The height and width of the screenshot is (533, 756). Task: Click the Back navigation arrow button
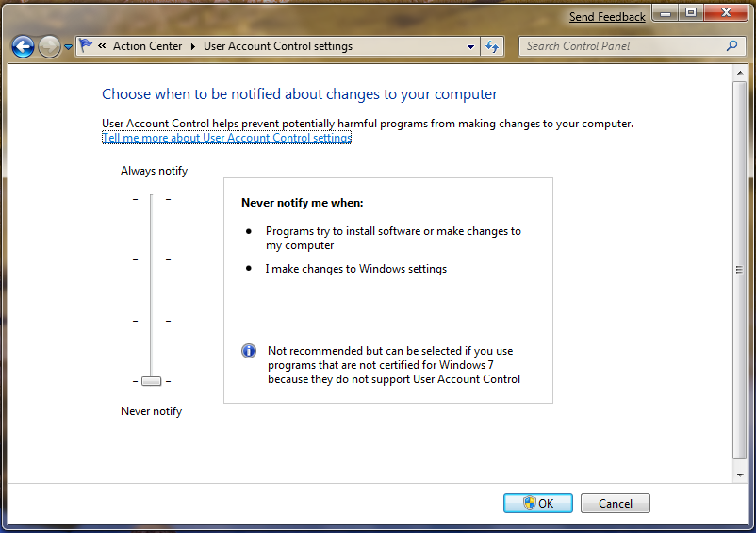click(23, 46)
